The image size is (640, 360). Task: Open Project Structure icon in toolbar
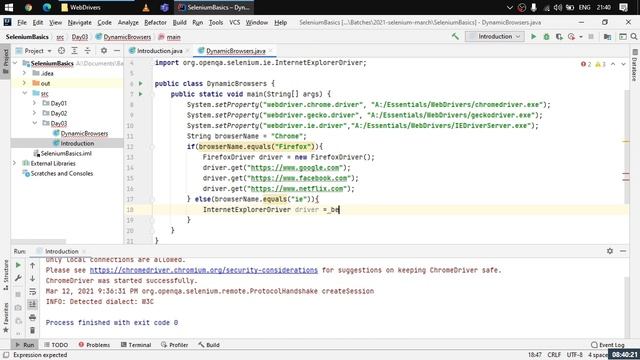tap(607, 36)
